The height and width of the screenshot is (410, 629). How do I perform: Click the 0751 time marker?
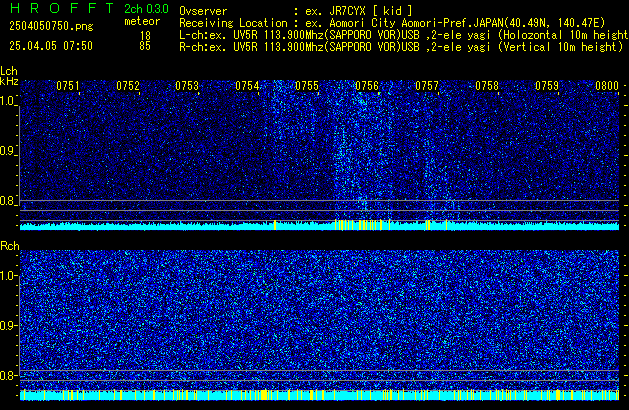pos(68,86)
